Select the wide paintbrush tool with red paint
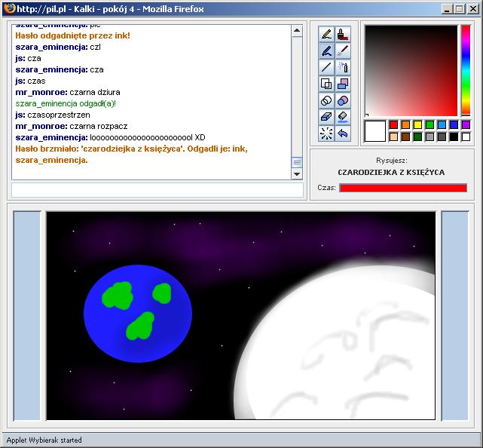This screenshot has height=448, width=483. click(343, 34)
